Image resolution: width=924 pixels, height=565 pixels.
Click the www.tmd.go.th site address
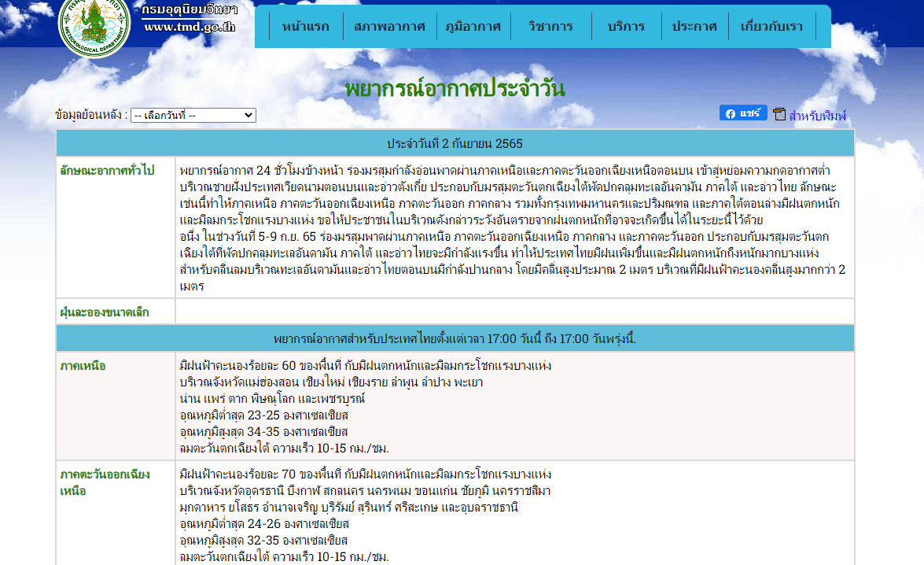190,26
